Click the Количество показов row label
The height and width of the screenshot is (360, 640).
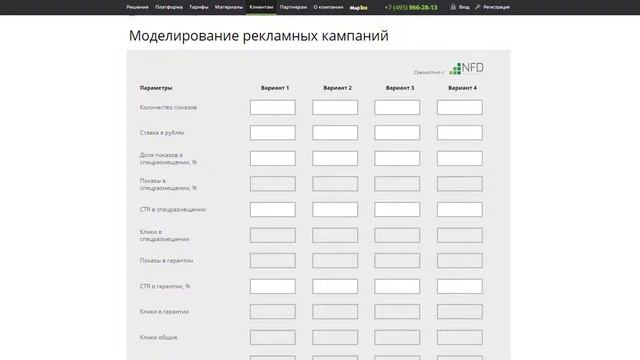point(168,107)
